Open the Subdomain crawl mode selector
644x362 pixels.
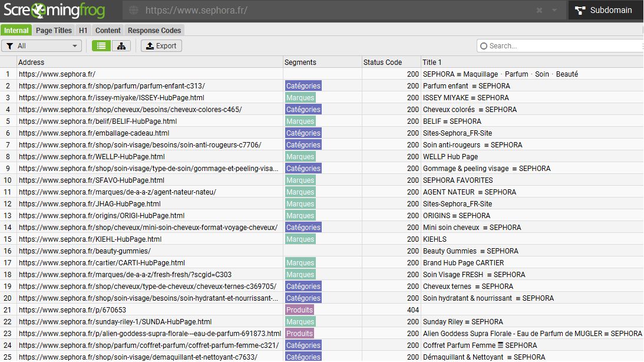click(605, 11)
